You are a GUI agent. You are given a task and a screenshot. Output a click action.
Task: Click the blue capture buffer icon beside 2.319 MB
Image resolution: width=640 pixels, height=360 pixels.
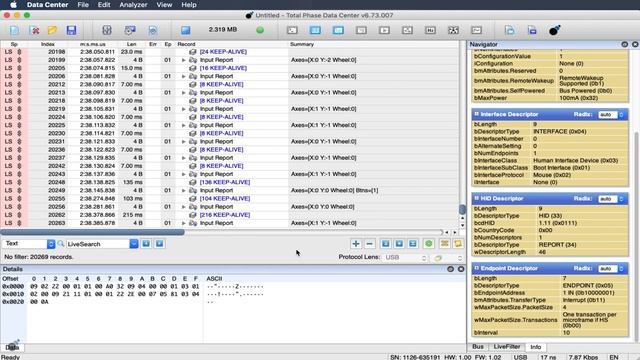[x=186, y=30]
